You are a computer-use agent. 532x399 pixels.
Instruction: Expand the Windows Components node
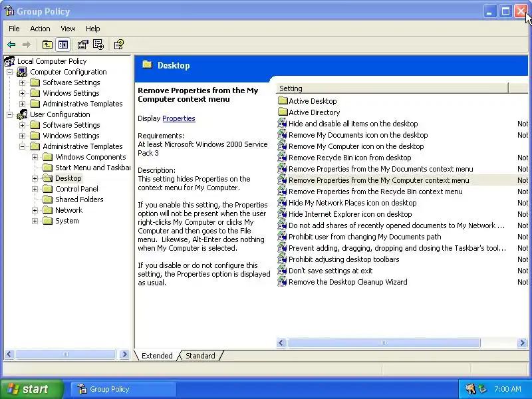coord(35,157)
